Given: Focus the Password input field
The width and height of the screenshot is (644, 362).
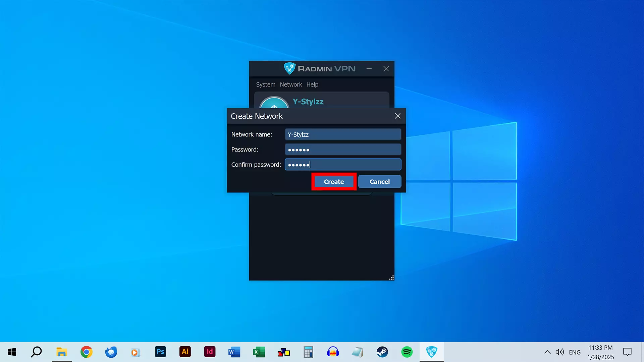Looking at the screenshot, I should pyautogui.click(x=343, y=149).
